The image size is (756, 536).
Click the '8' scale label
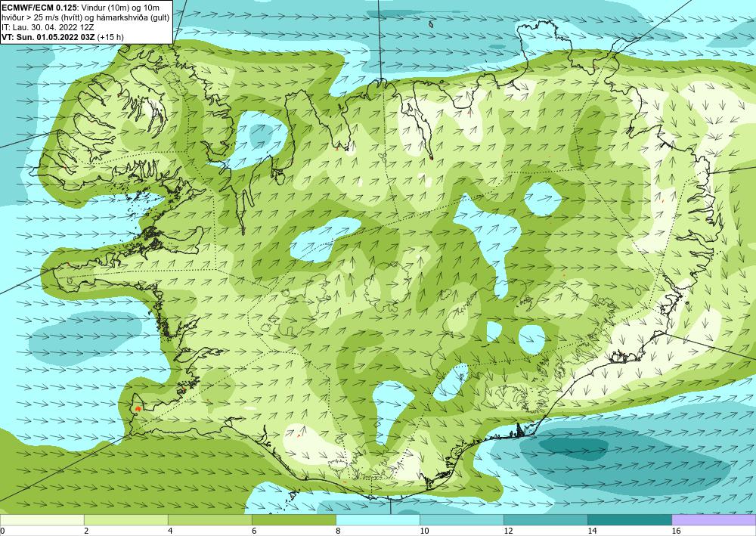pos(339,531)
